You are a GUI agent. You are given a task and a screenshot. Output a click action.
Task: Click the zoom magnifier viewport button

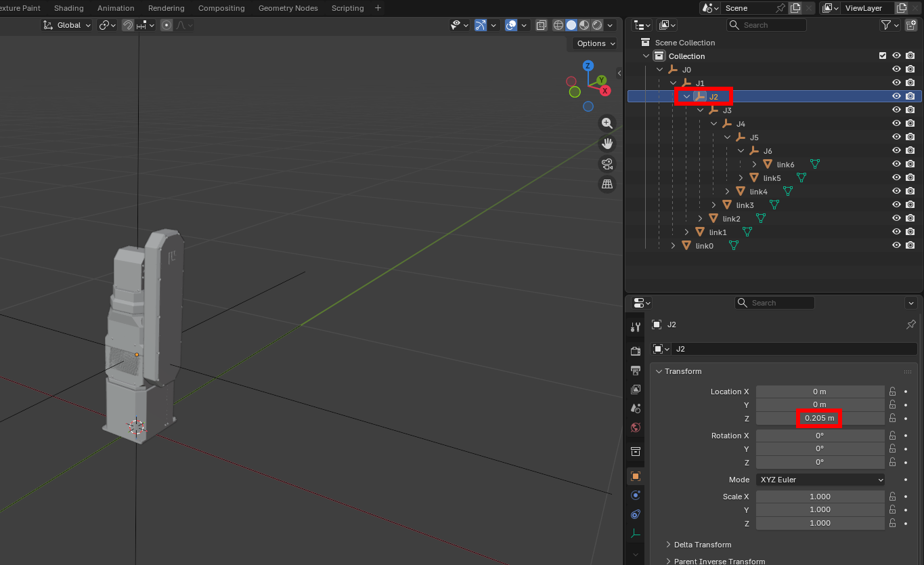point(607,123)
